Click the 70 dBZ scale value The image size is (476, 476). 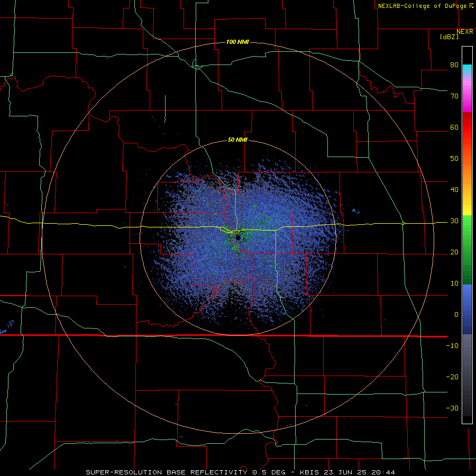point(454,96)
